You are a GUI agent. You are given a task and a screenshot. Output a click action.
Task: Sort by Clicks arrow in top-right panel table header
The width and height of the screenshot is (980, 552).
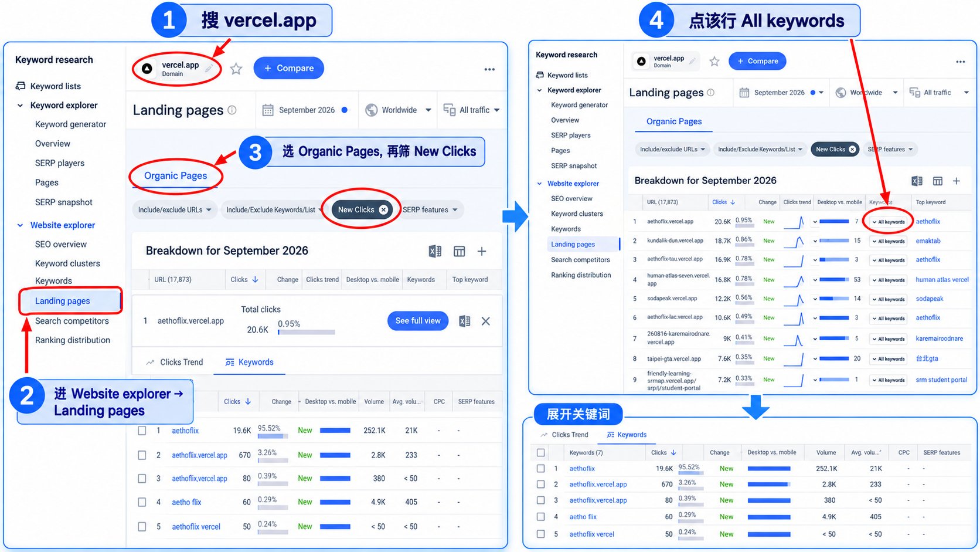(733, 202)
